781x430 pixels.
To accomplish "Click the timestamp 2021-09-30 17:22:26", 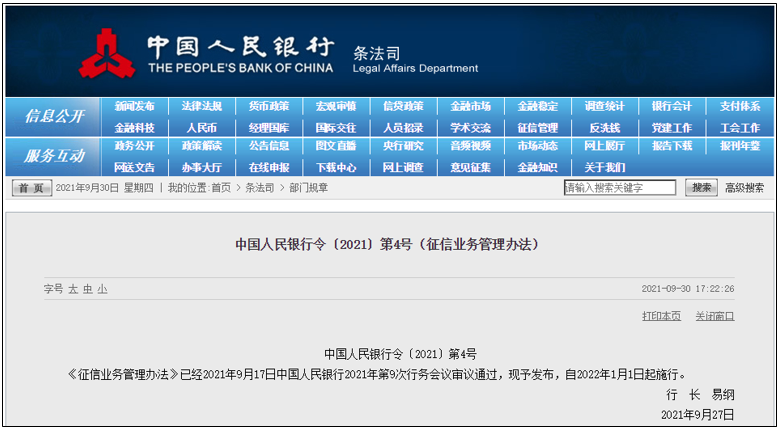I will pyautogui.click(x=688, y=289).
